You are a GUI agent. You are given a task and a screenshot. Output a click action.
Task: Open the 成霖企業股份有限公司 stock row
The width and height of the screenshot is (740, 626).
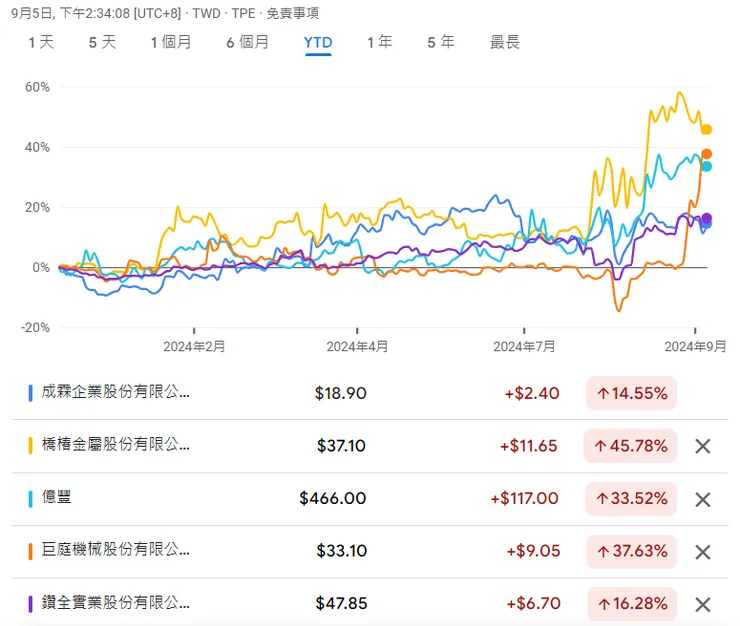pos(370,393)
